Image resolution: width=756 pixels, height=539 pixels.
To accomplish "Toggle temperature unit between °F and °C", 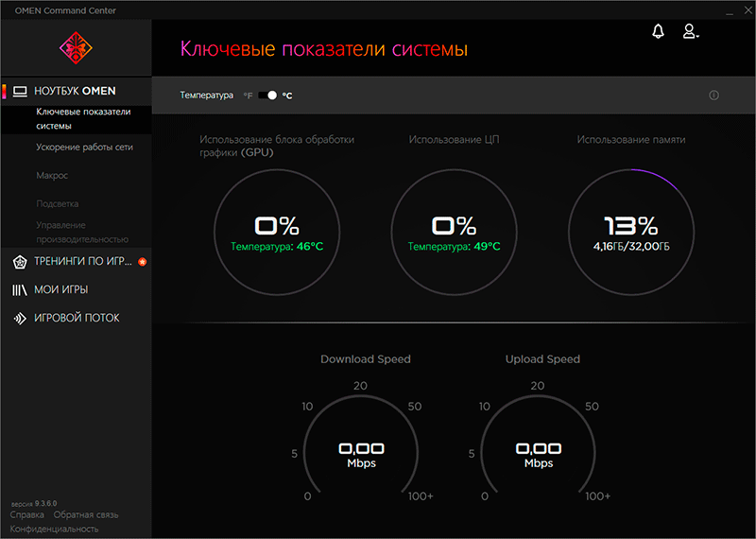I will pos(267,96).
